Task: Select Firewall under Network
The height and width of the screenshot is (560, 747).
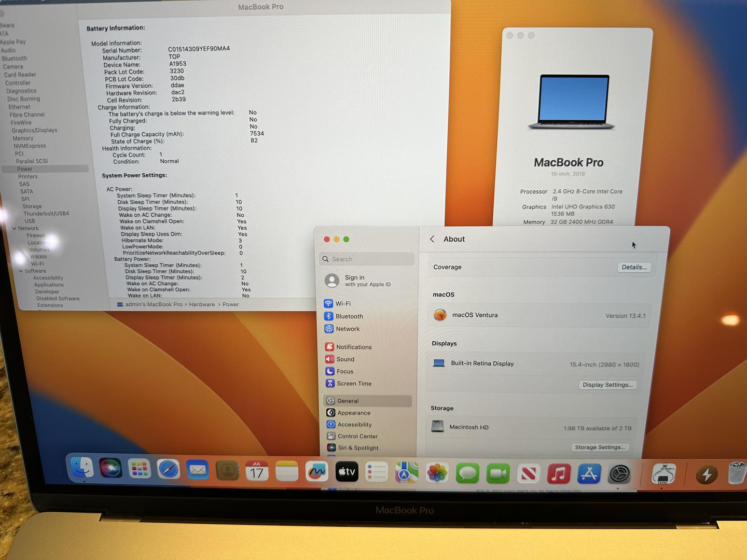Action: [x=36, y=235]
